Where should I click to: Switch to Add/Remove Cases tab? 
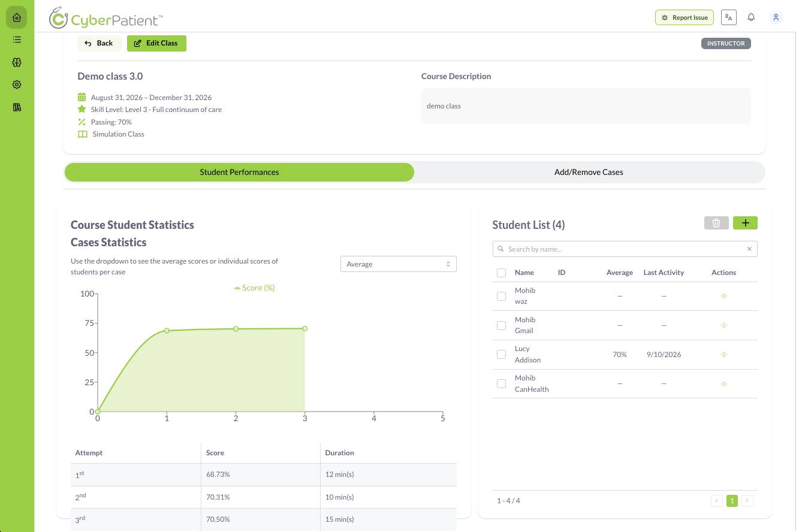click(x=589, y=172)
